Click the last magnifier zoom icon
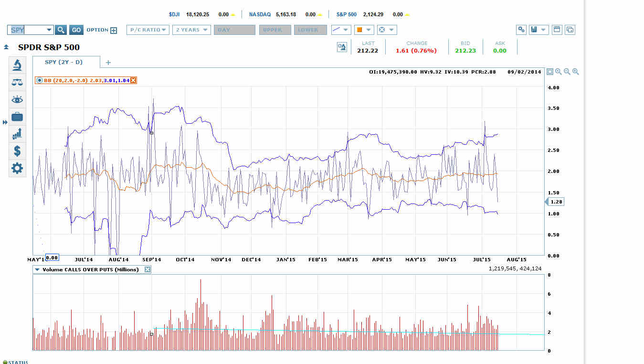644x364 pixels. click(x=576, y=72)
